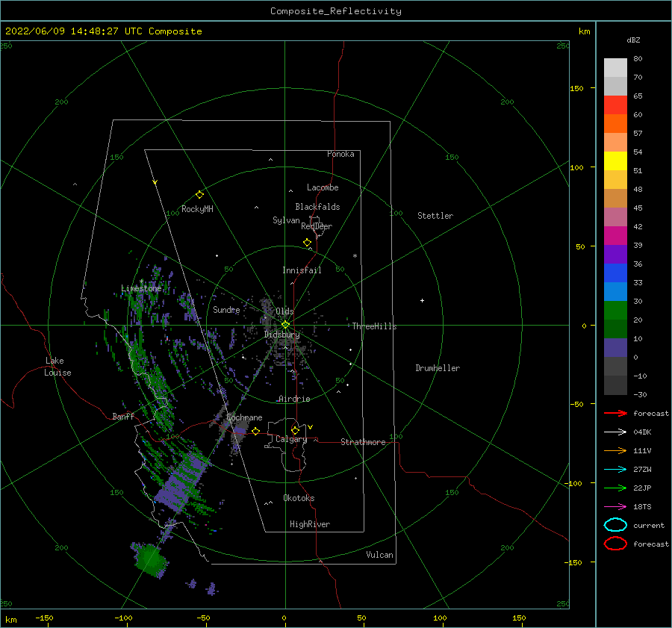Click yellow diamond at radar center near Olds

click(x=285, y=325)
